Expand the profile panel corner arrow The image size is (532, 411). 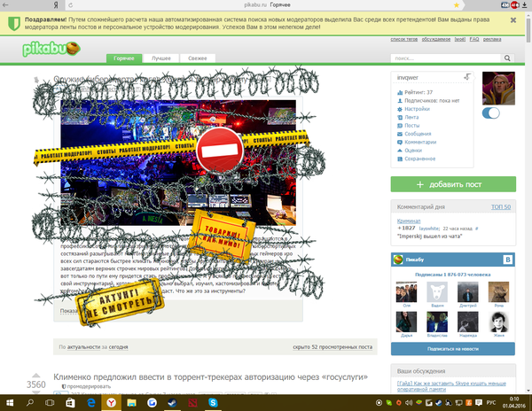[x=467, y=77]
